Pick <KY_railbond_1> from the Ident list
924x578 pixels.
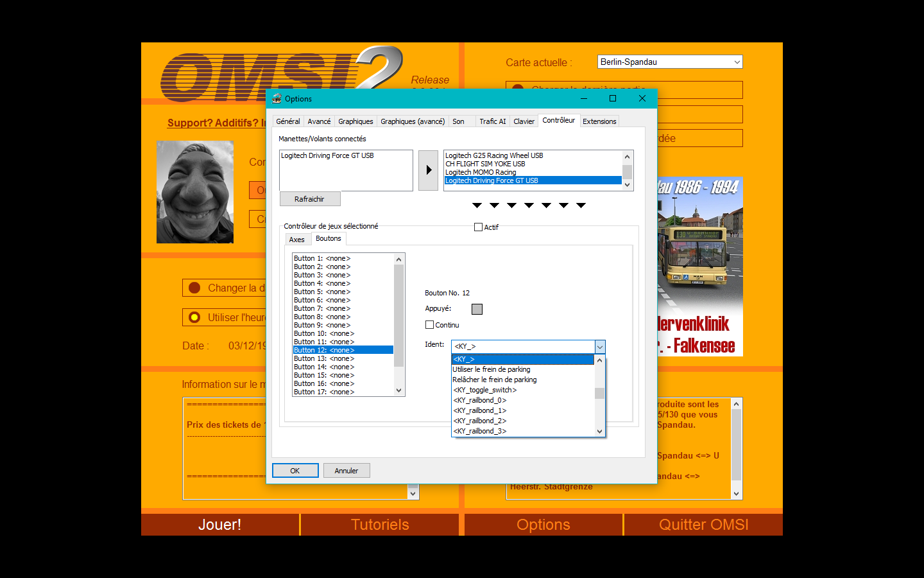pyautogui.click(x=523, y=410)
